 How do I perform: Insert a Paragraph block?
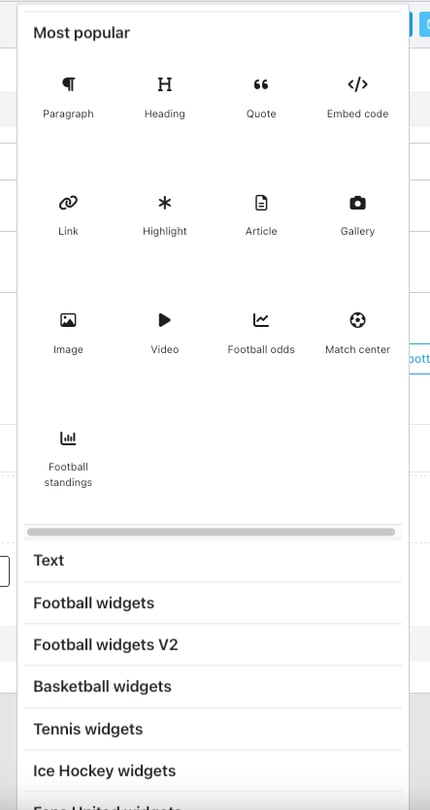68,98
